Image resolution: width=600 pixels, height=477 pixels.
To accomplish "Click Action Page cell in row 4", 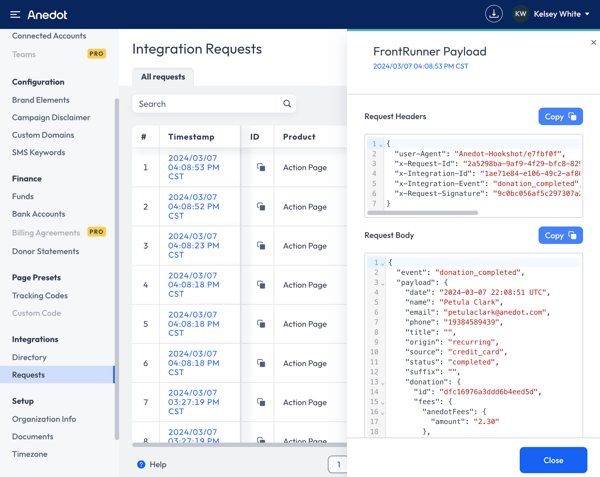I will (305, 285).
